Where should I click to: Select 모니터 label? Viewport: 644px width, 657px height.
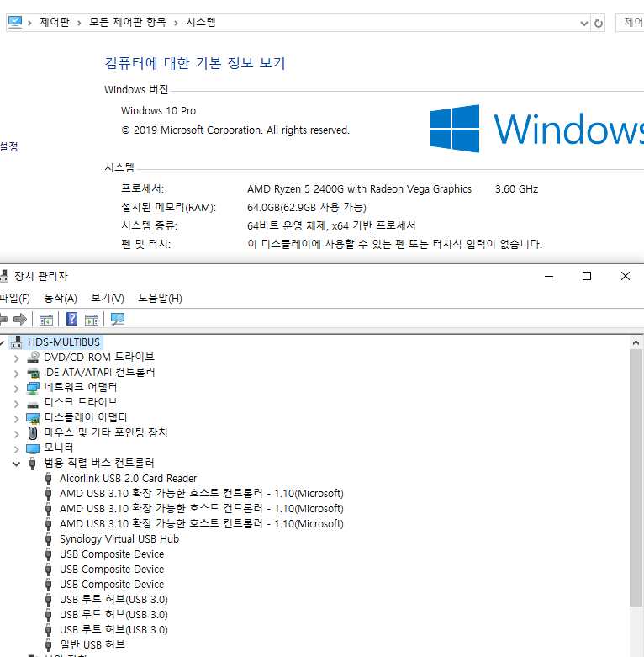(59, 448)
